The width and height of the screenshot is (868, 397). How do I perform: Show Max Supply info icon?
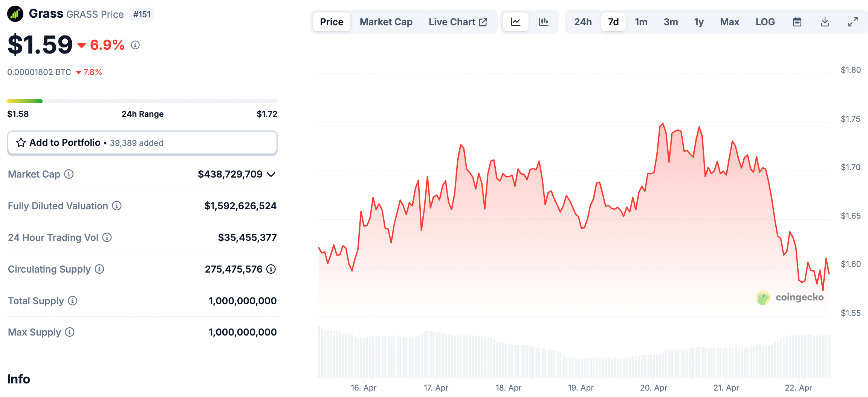(x=70, y=332)
